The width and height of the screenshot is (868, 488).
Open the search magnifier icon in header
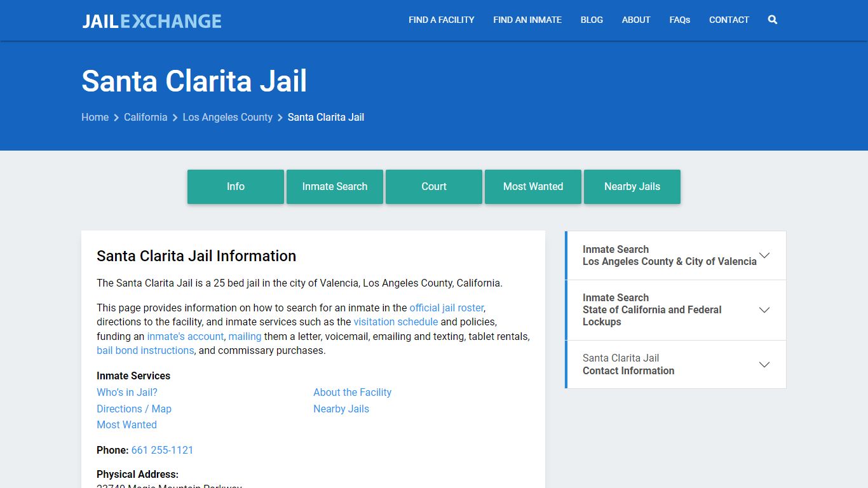tap(773, 20)
